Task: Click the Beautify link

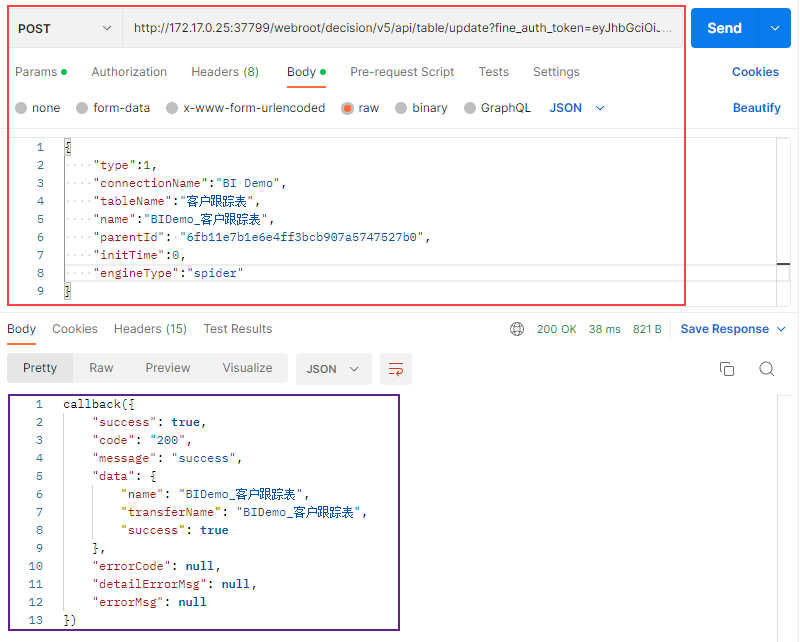Action: pos(756,108)
